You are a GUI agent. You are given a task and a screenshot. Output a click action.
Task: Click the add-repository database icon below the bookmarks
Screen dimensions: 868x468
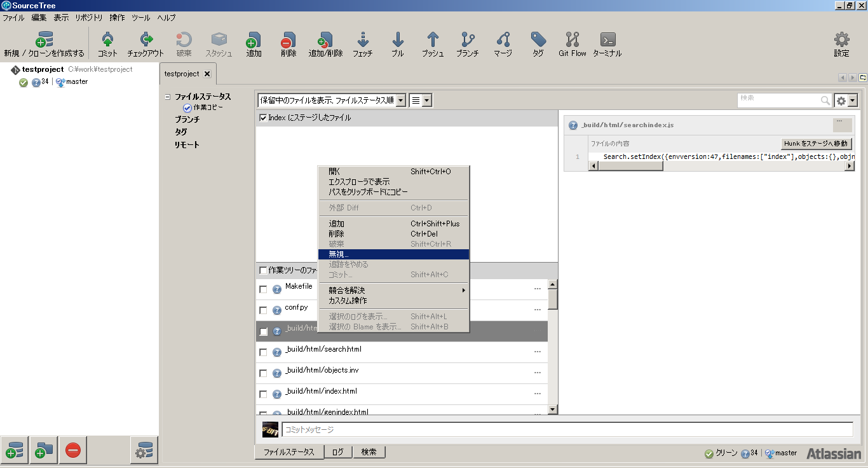[x=14, y=450]
